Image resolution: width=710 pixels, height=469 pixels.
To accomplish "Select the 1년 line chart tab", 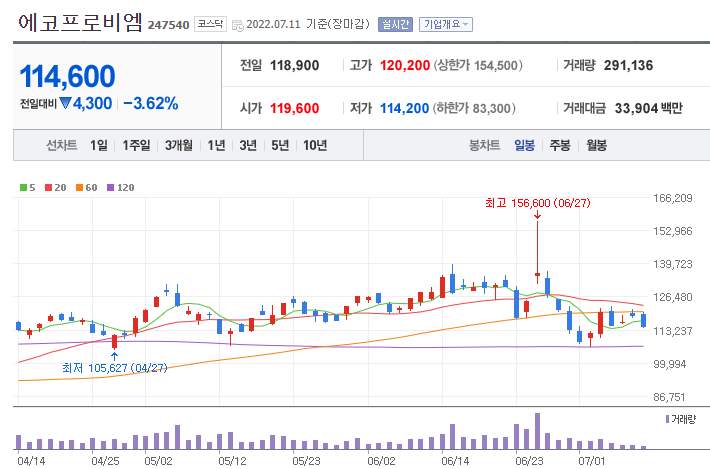I will pyautogui.click(x=216, y=145).
